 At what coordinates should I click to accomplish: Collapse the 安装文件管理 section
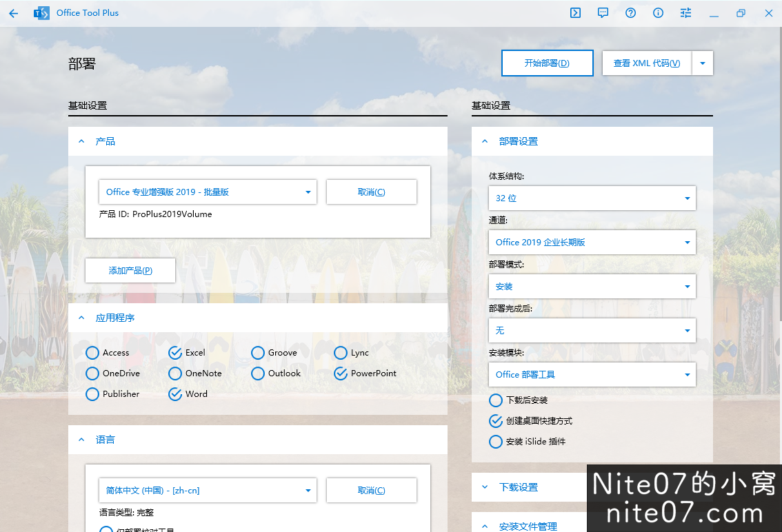(485, 526)
